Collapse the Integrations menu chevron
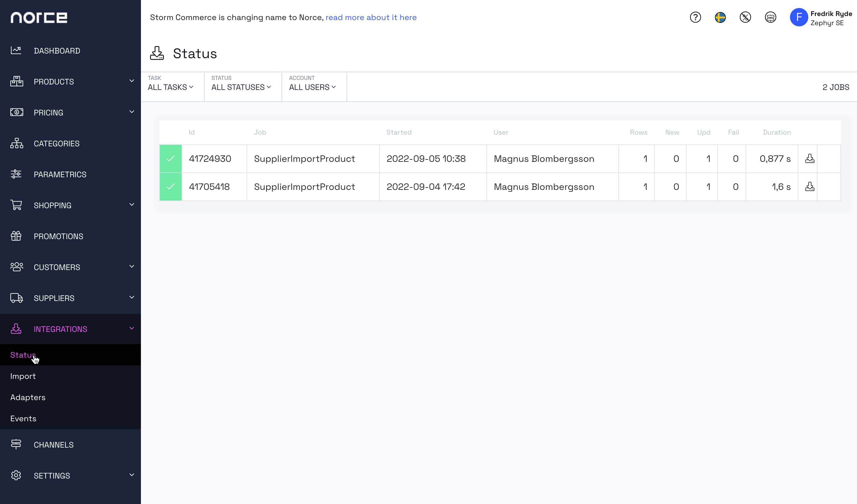This screenshot has width=857, height=504. tap(131, 328)
